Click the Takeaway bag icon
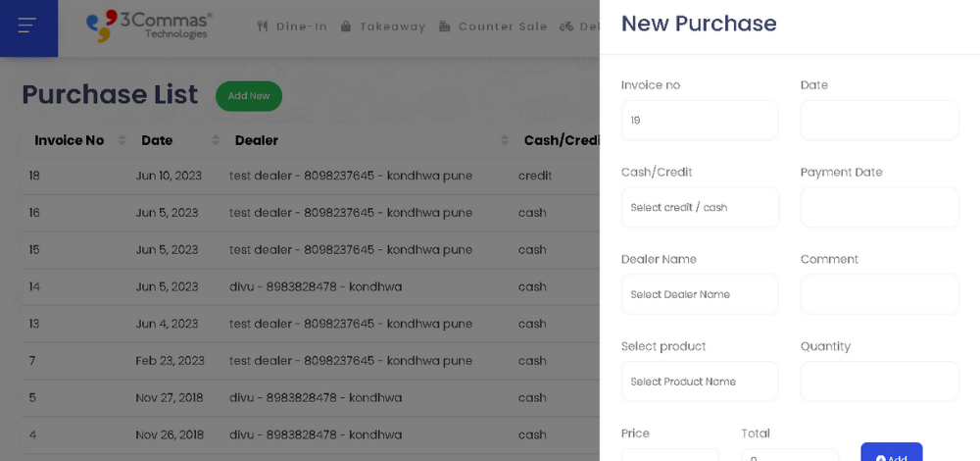The height and width of the screenshot is (461, 980). (x=346, y=26)
